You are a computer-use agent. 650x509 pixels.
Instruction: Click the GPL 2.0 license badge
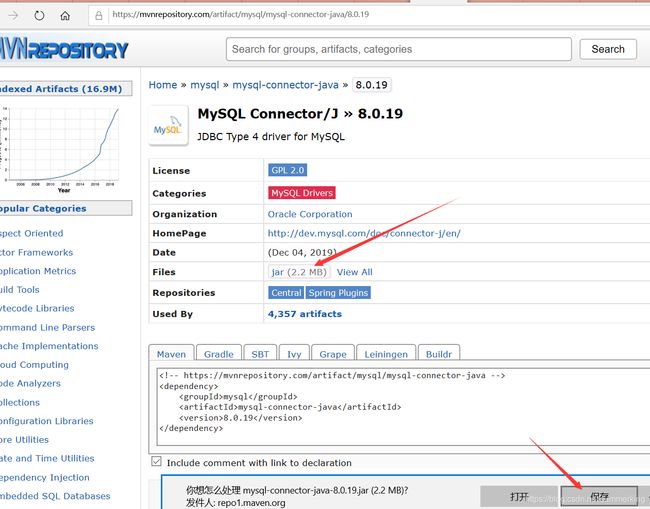pyautogui.click(x=288, y=170)
